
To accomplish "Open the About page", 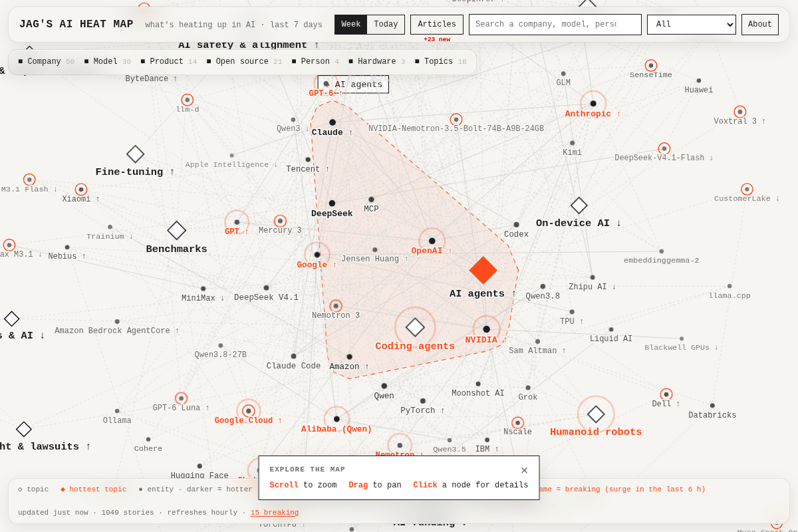I will pyautogui.click(x=760, y=25).
